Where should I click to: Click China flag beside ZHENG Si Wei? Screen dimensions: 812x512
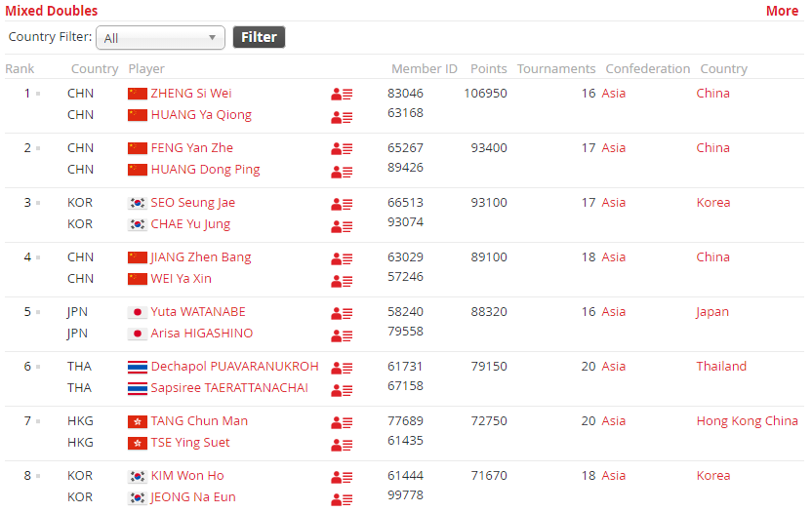(x=138, y=94)
